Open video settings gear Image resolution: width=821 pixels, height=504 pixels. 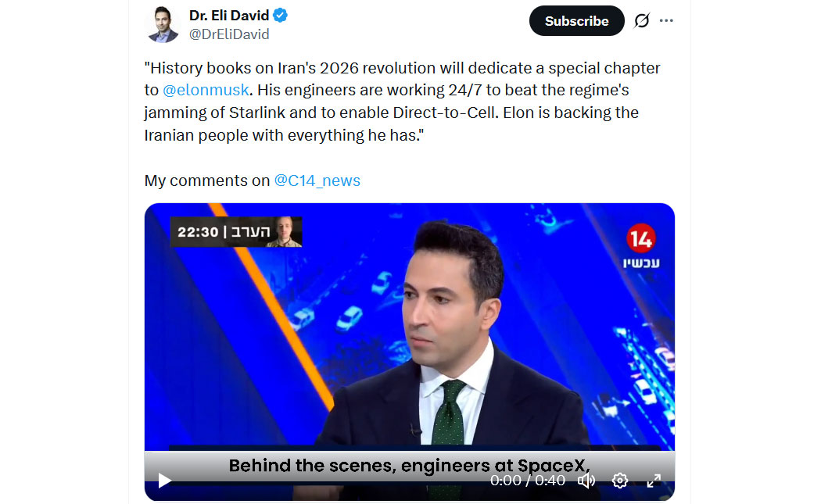(x=620, y=481)
